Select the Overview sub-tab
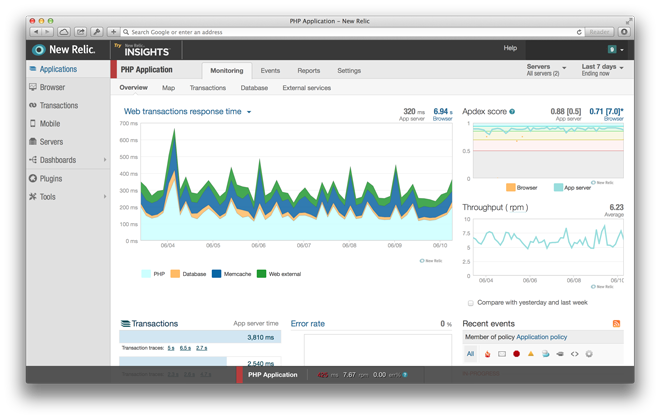This screenshot has width=660, height=419. click(x=133, y=88)
